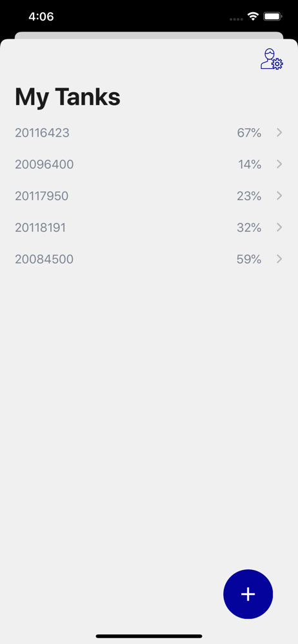The image size is (298, 644).
Task: Expand chevron for tank 20096400
Action: [279, 164]
